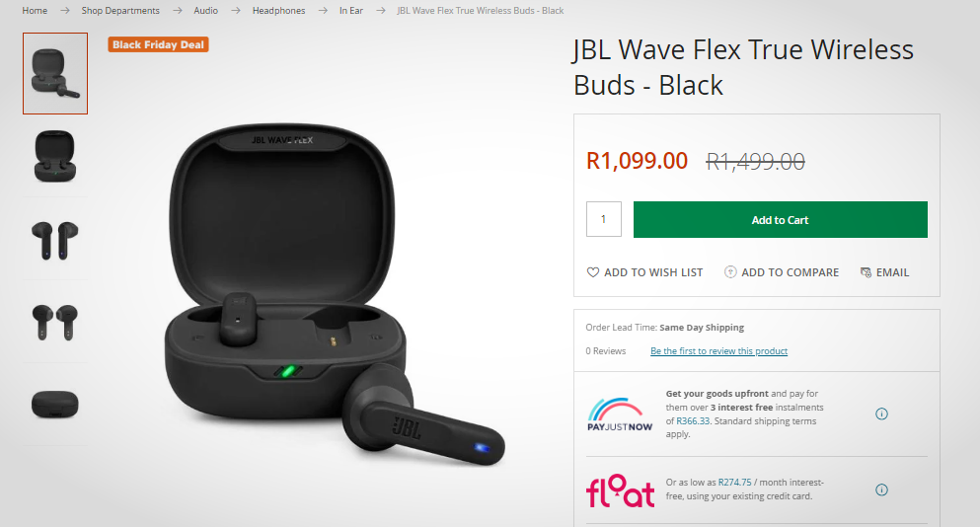Click the PayJustNow logo
Image resolution: width=980 pixels, height=527 pixels.
pos(620,414)
